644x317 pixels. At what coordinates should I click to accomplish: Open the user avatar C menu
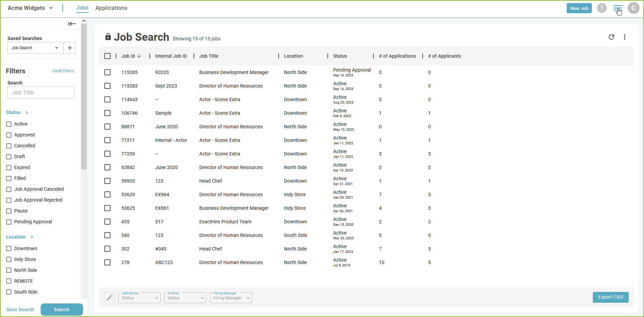tap(633, 8)
